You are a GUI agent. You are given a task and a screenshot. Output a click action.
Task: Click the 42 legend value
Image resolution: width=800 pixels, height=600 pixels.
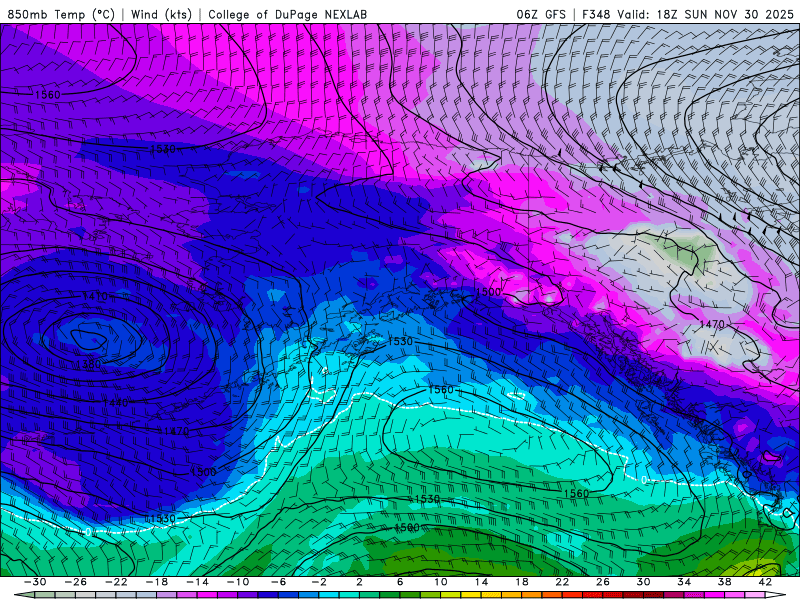[x=765, y=582]
